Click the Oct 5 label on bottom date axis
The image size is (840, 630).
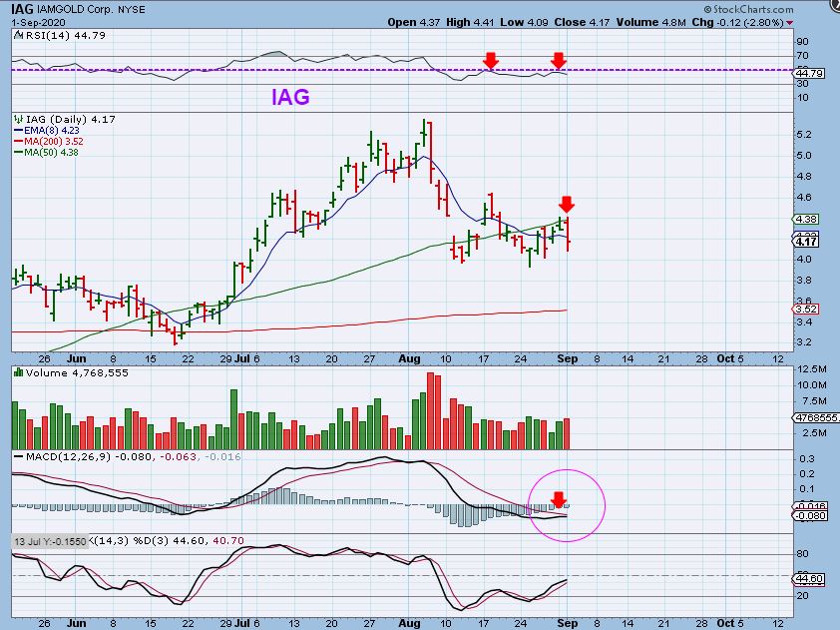[730, 623]
